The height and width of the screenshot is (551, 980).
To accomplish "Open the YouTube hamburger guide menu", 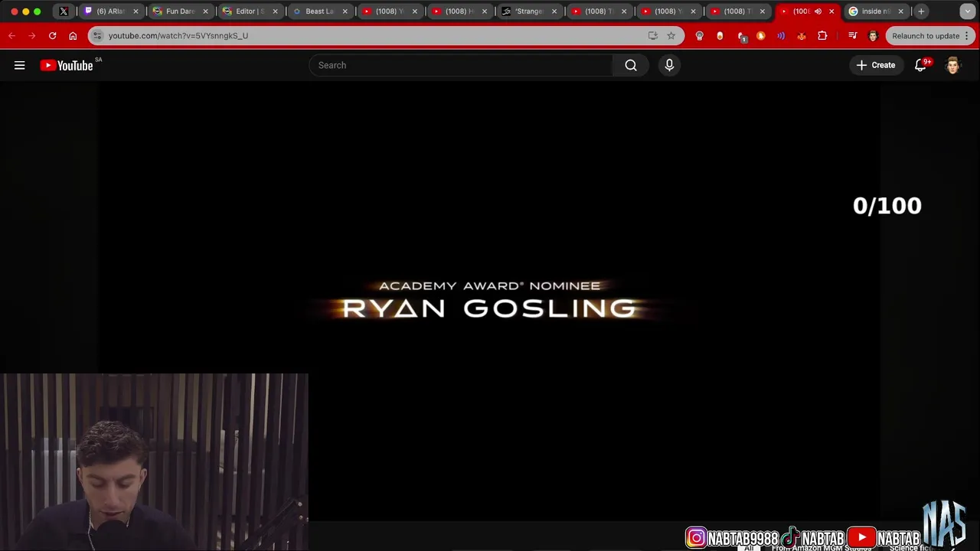I will click(20, 65).
